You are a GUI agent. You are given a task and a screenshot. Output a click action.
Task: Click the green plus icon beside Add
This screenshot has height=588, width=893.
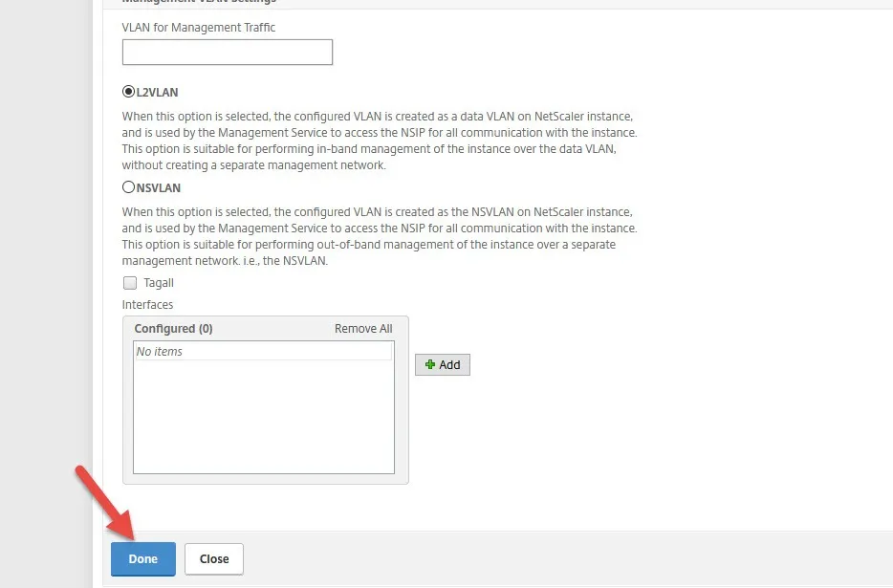pyautogui.click(x=430, y=365)
